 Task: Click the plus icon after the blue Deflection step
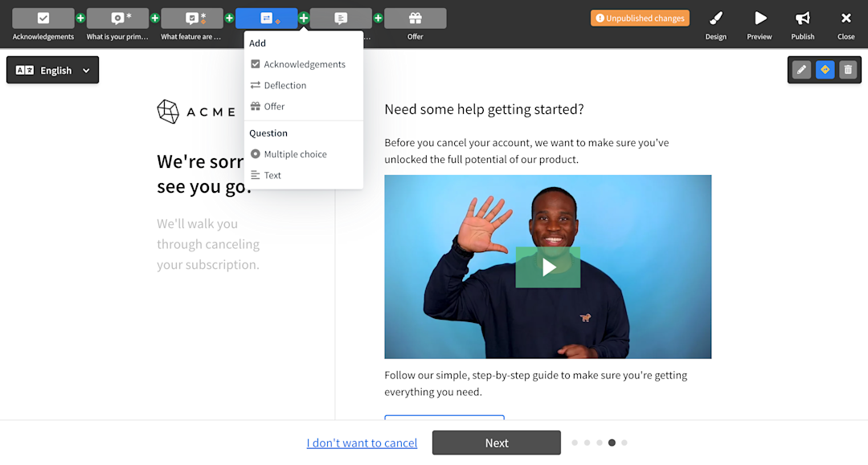[303, 18]
